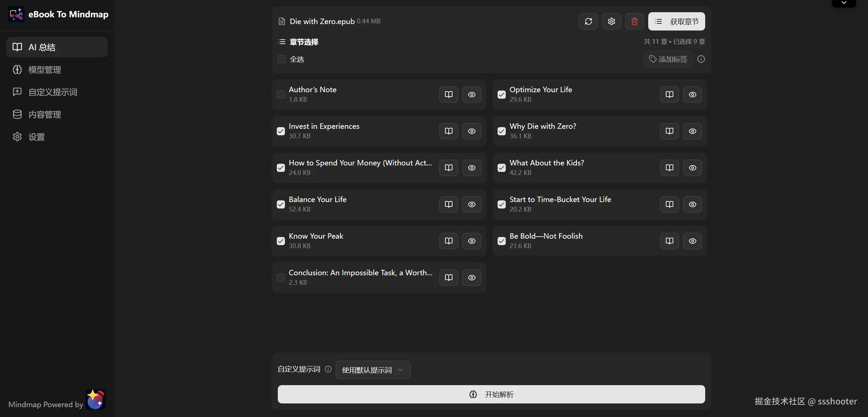Click the info icon next to 自定义提示词 label

pyautogui.click(x=328, y=369)
